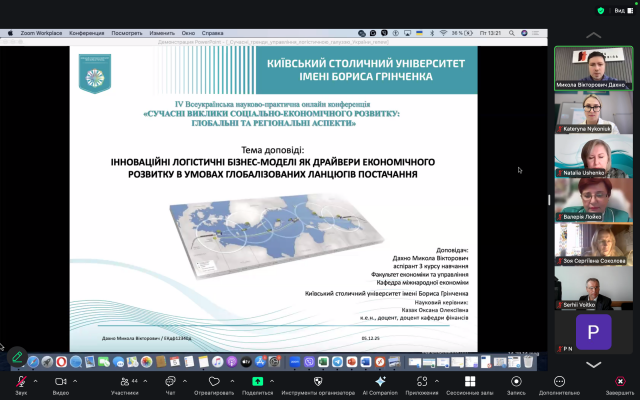Open the Конференция menu in menu bar
The image size is (640, 400).
86,32
